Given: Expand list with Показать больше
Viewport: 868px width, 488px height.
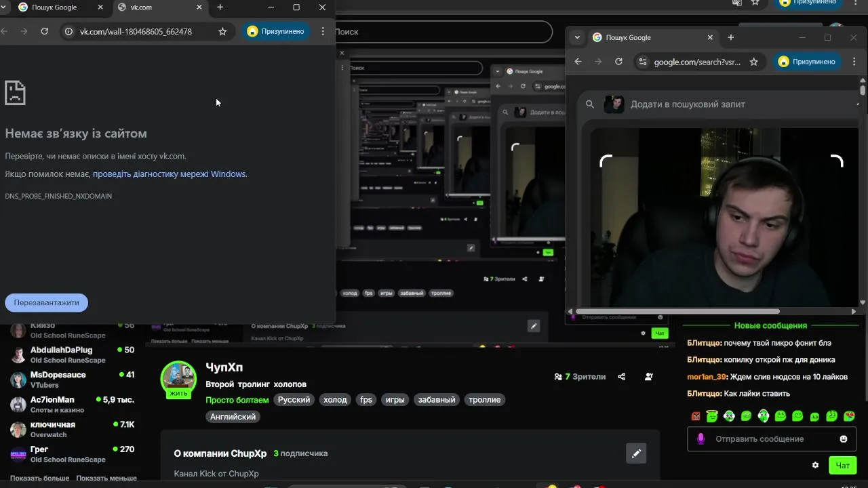Looking at the screenshot, I should pos(39,478).
